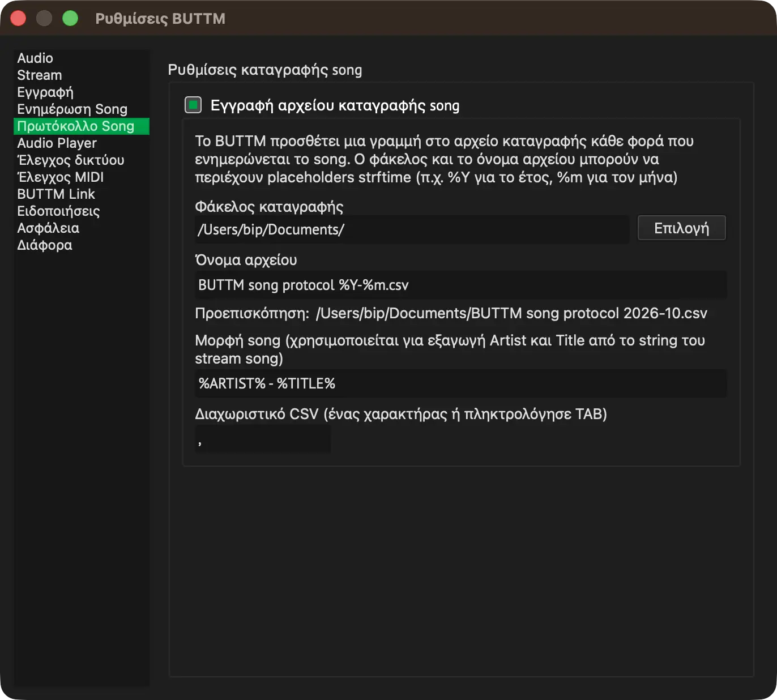The height and width of the screenshot is (700, 777).
Task: Click the Φάκελος καταγραφής path field
Action: pyautogui.click(x=412, y=229)
